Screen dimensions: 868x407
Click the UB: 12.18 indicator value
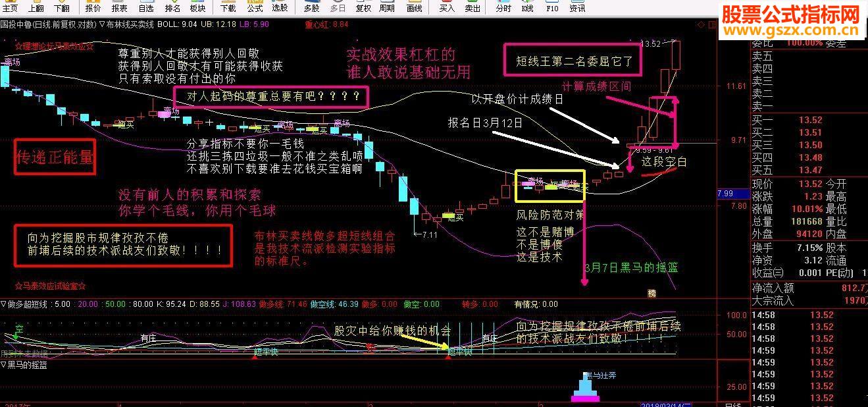point(218,24)
